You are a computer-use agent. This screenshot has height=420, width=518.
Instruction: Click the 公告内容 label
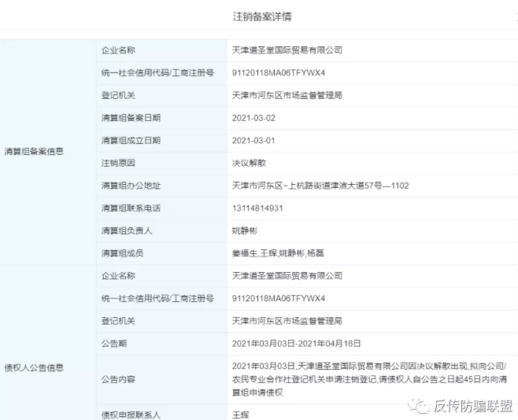pyautogui.click(x=118, y=379)
